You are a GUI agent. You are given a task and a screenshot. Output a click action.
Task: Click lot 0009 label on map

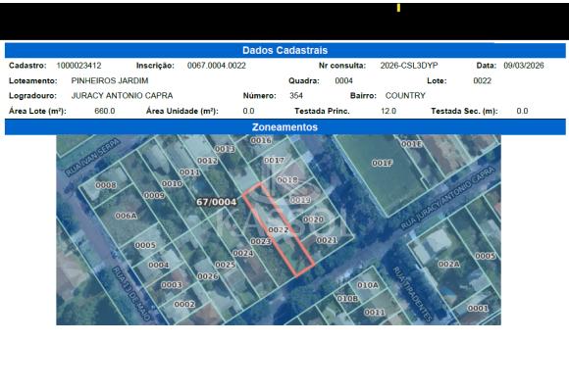[x=154, y=195]
